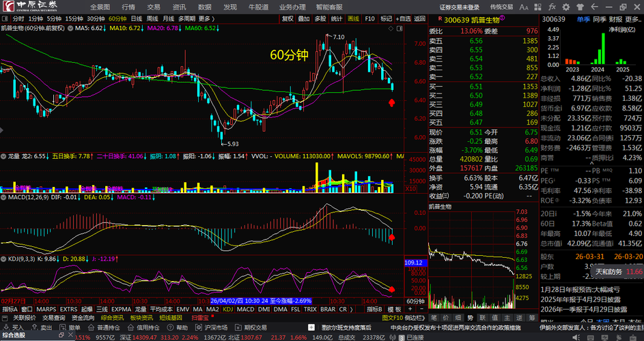Screen dimensions: 644x341
Task: Expand 更多 in financial panel header
Action: [633, 19]
